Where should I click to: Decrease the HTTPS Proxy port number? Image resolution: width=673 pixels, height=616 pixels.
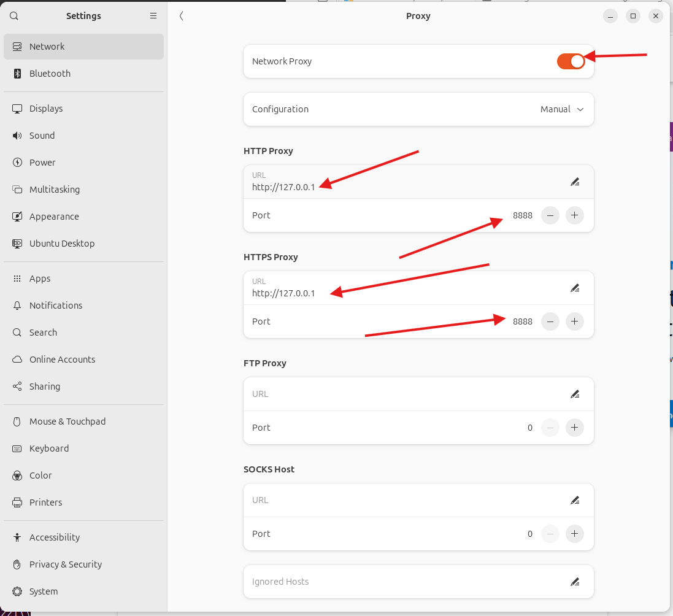tap(550, 321)
